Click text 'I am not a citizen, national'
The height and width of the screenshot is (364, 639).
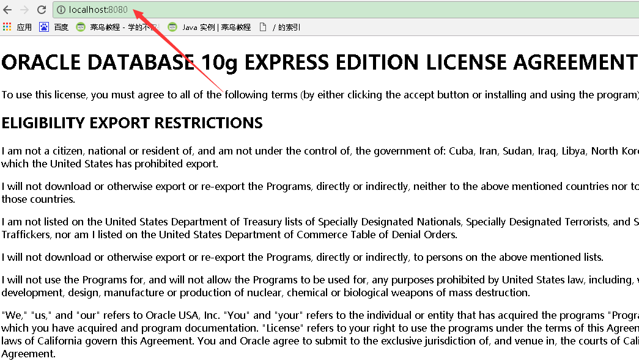pyautogui.click(x=64, y=151)
